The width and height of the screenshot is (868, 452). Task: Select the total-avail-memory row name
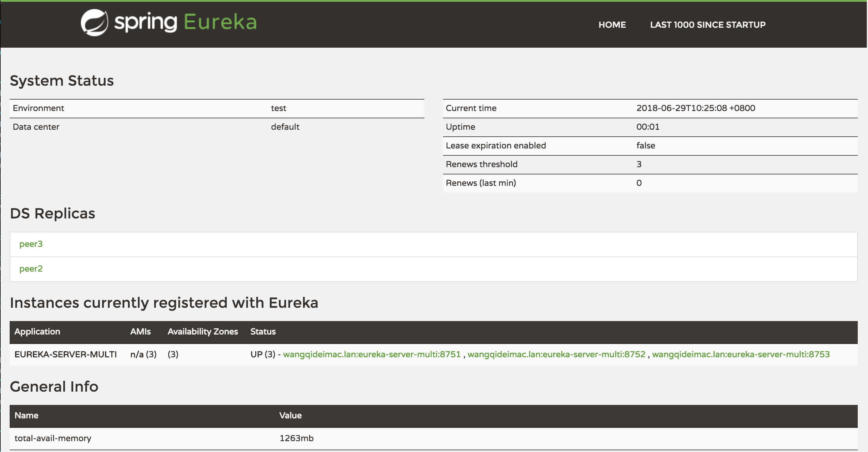click(53, 438)
